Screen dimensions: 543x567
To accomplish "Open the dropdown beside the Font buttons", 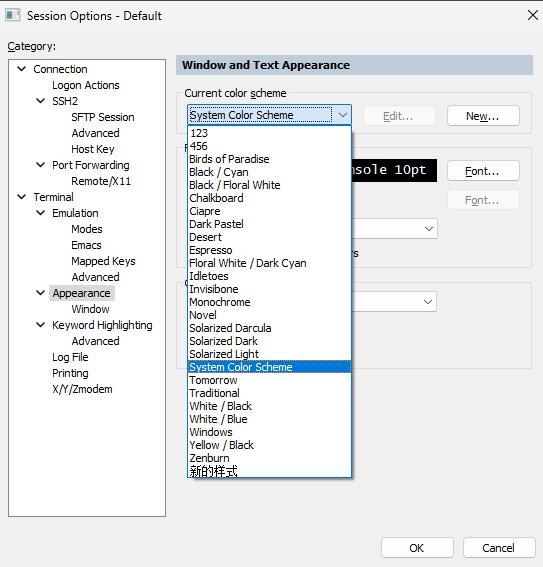I will (429, 229).
